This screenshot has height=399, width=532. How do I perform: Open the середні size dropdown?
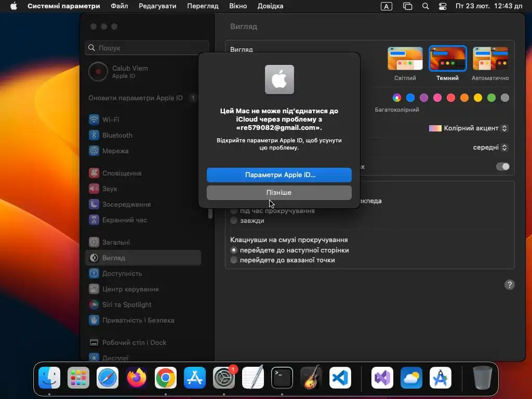pyautogui.click(x=490, y=147)
